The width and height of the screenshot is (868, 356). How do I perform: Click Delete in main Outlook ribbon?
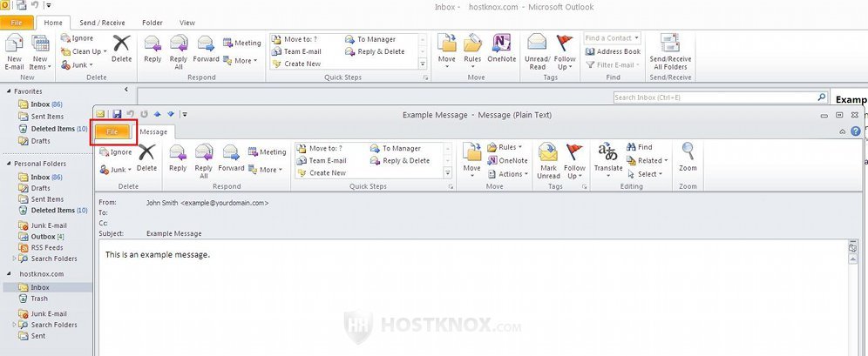pos(122,49)
